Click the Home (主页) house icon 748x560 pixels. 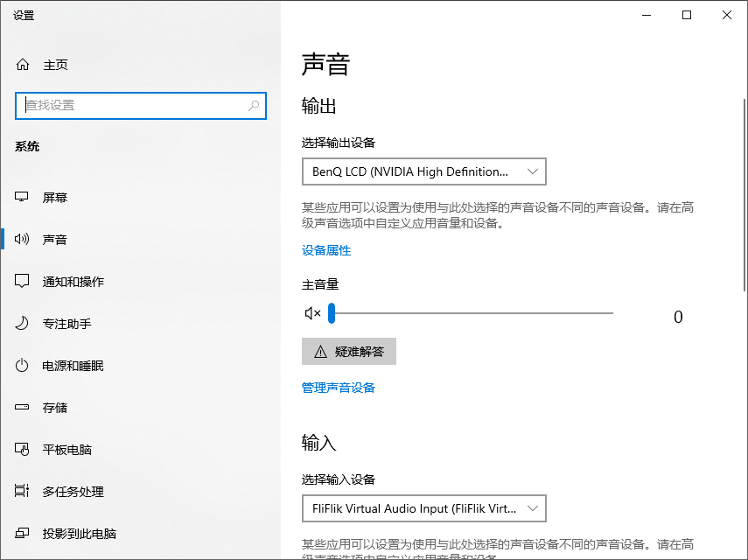point(22,64)
